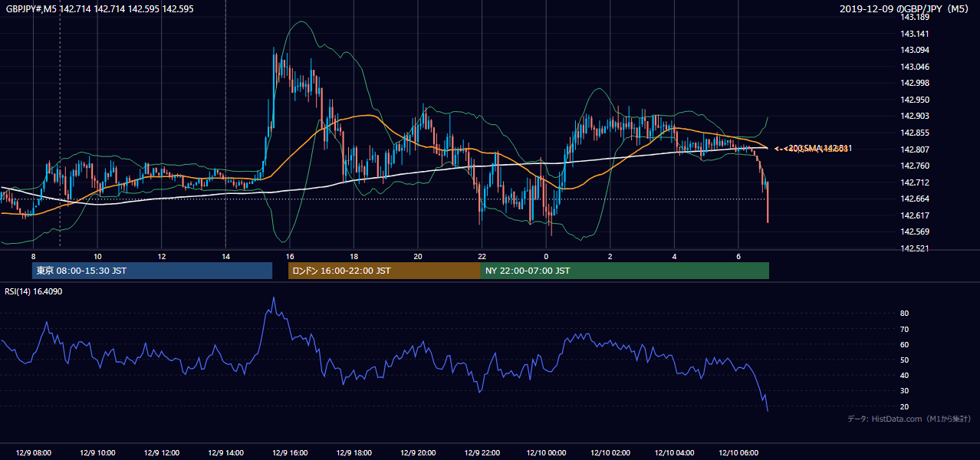Viewport: 980px width, 460px height.
Task: Click RSI scale level 40
Action: pos(905,375)
